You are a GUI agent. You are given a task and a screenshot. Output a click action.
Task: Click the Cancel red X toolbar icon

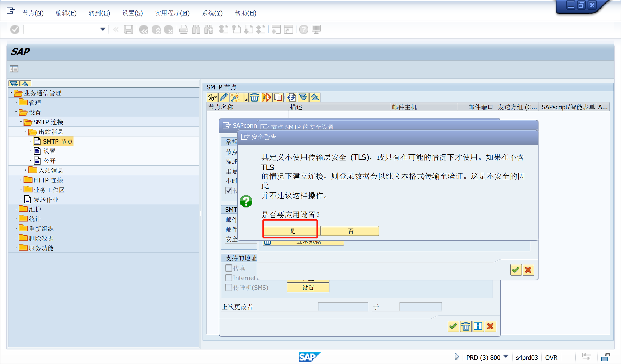[x=169, y=30]
